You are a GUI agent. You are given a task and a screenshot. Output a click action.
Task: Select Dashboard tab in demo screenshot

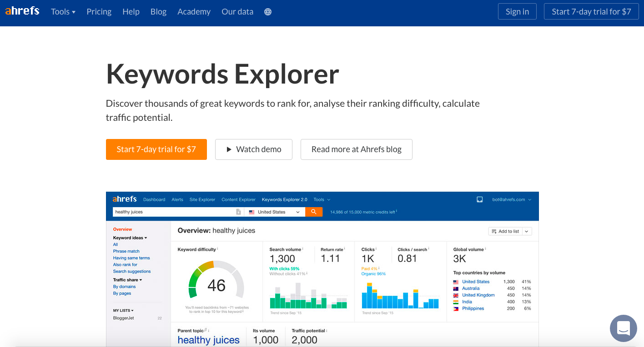(x=154, y=199)
